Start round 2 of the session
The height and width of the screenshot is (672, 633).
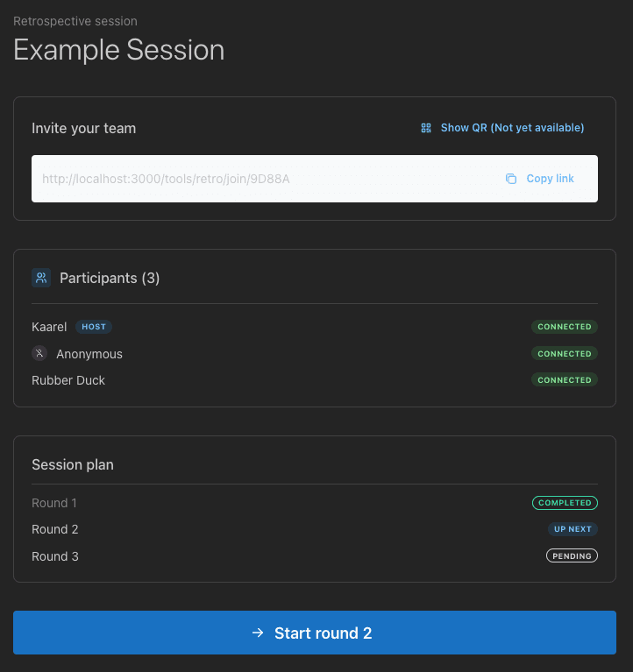(314, 633)
